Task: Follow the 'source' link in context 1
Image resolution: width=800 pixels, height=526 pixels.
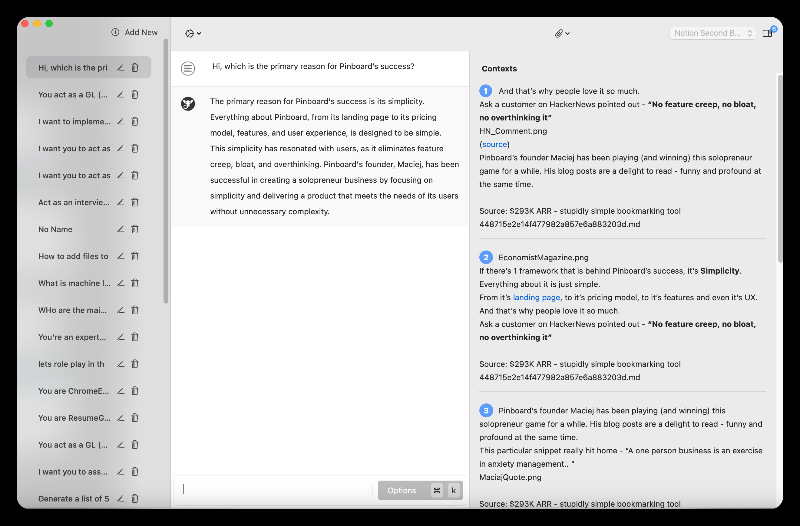Action: click(x=494, y=144)
